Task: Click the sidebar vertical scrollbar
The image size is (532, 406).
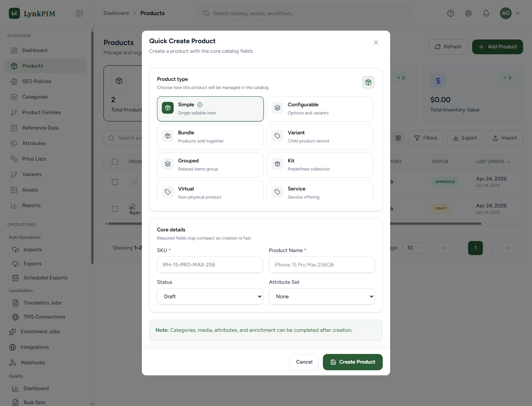Action: (92, 148)
